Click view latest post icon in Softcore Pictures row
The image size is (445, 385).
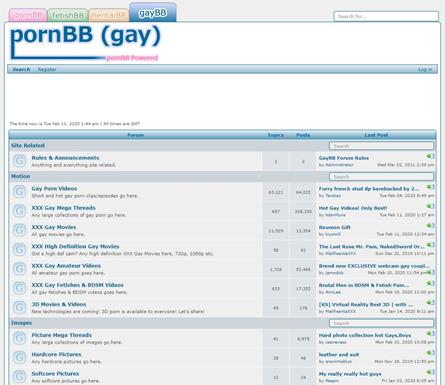click(430, 372)
